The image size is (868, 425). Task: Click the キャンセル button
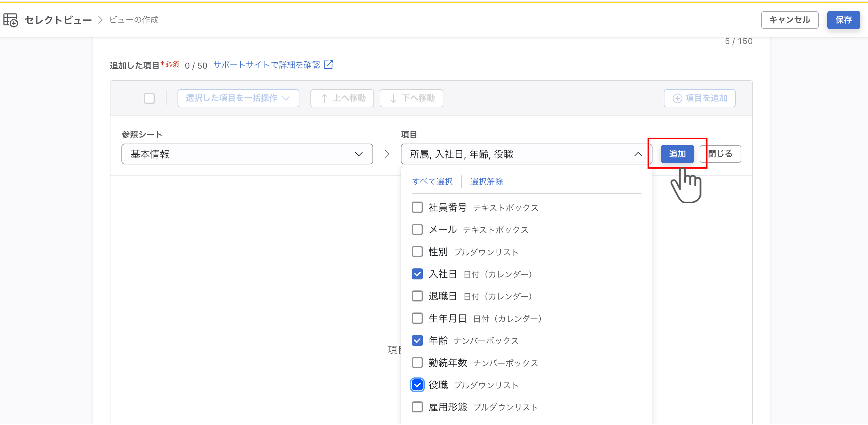coord(789,20)
